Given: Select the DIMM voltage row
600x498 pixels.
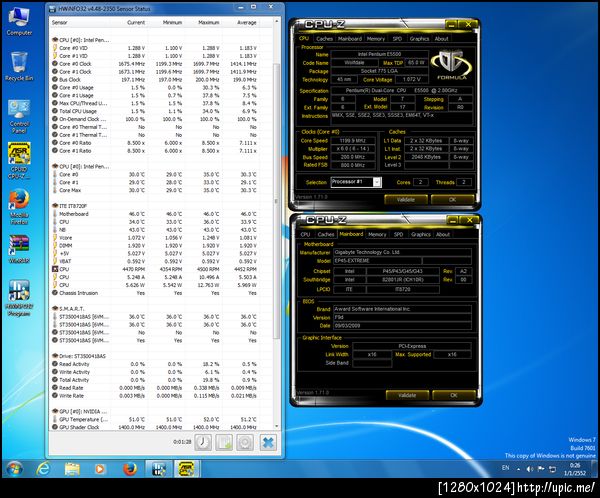Looking at the screenshot, I should click(x=155, y=245).
